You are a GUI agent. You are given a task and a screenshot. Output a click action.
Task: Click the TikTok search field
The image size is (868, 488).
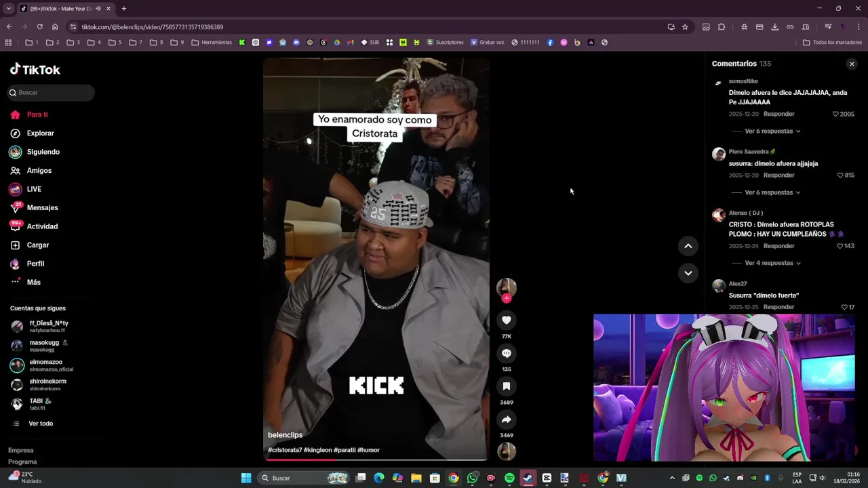pos(52,92)
